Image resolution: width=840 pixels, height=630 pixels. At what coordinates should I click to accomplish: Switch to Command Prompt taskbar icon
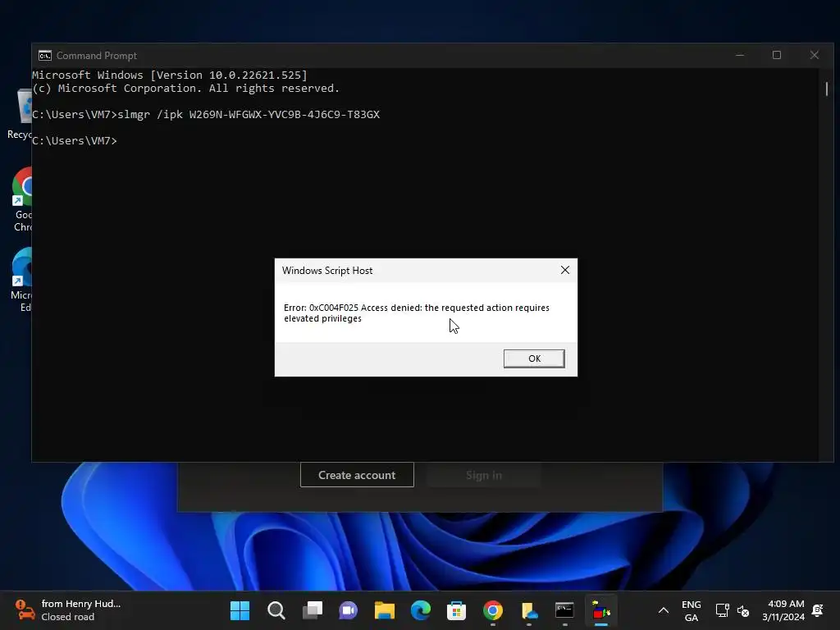click(564, 610)
